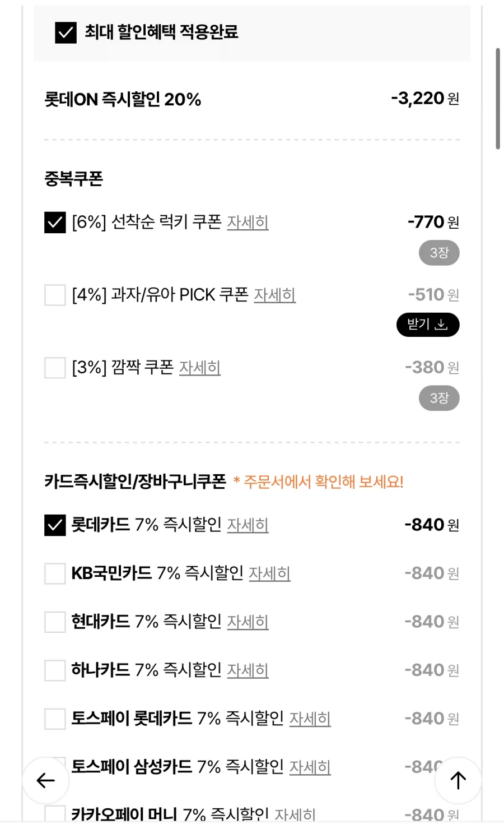504x824 pixels.
Task: Enable the [4%] 과자/유아 PICK 쿠폰
Action: coord(54,295)
